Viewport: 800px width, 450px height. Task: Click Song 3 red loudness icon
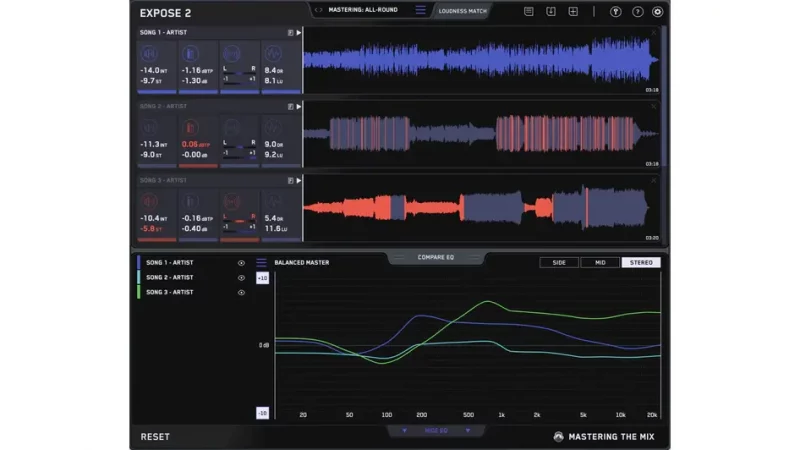tap(149, 202)
